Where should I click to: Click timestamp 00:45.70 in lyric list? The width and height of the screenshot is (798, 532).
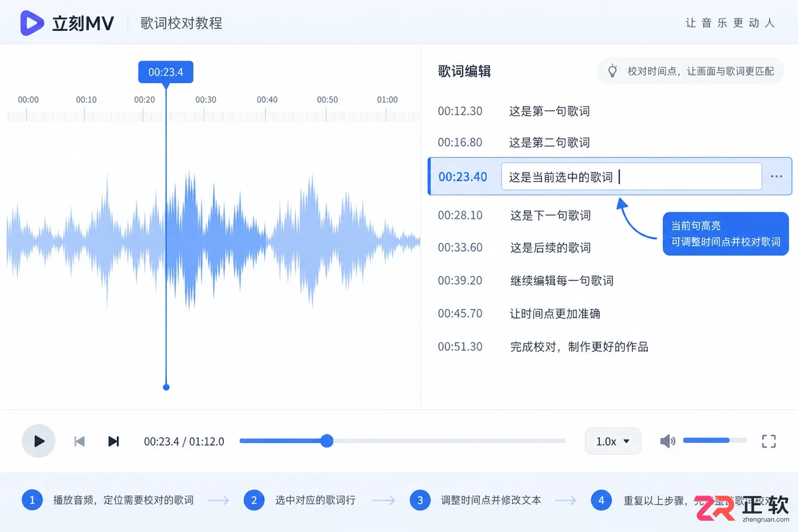pyautogui.click(x=460, y=314)
